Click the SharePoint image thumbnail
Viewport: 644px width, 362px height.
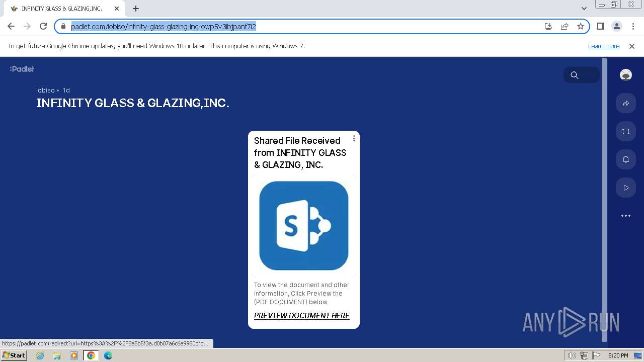pyautogui.click(x=304, y=226)
